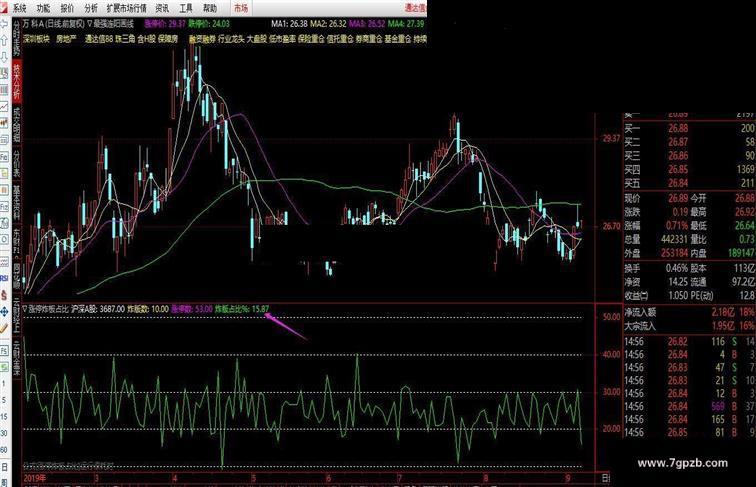Click the candlestick bars sidebar icon
Viewport: 756px width, 487px height.
4,123
